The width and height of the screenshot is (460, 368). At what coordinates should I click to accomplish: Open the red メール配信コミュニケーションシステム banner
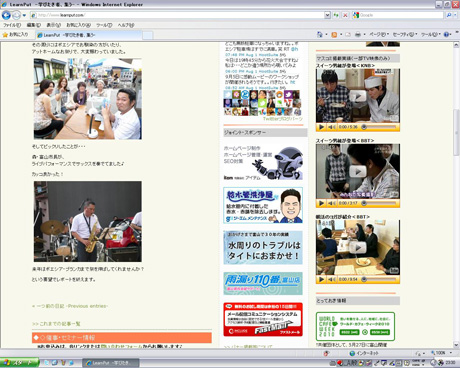[x=263, y=319]
